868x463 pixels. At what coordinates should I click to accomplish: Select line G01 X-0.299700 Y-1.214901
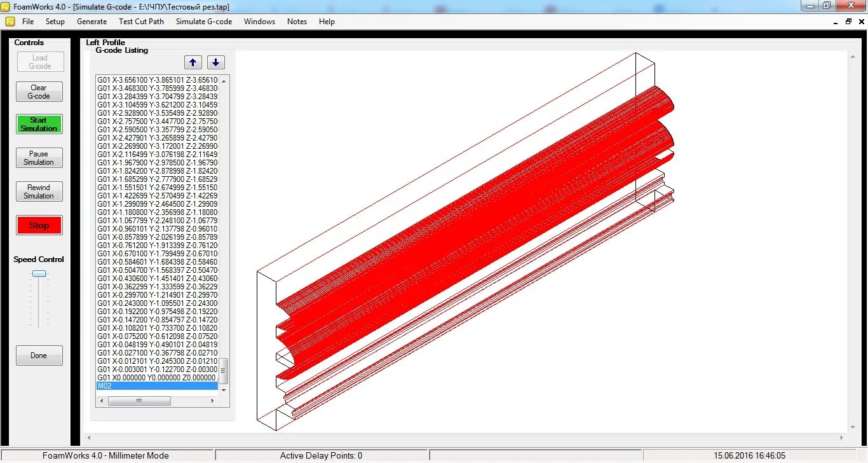pyautogui.click(x=157, y=294)
